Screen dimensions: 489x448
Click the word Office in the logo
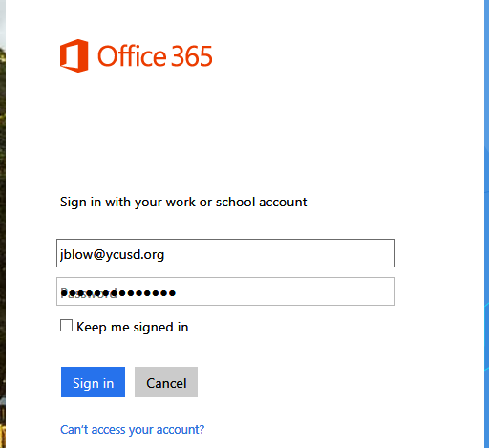(x=132, y=56)
